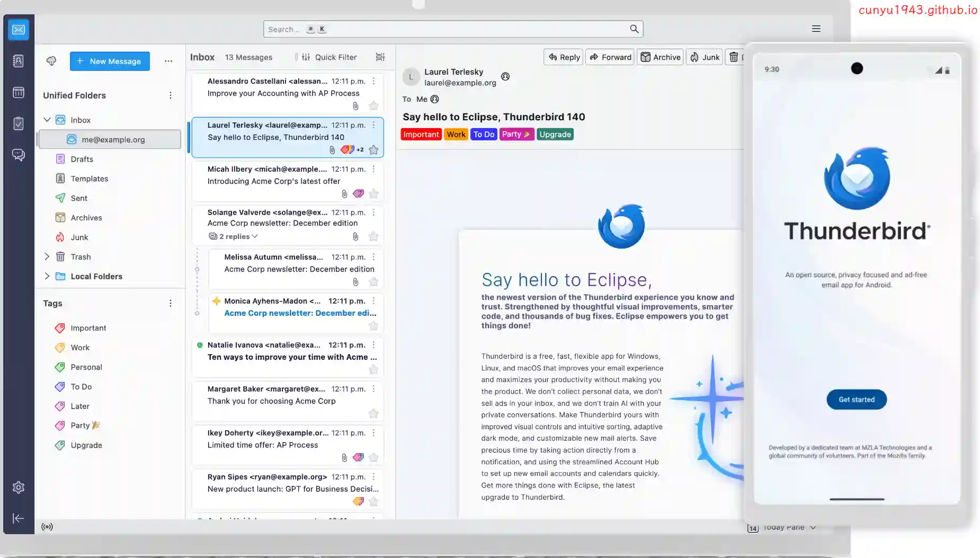This screenshot has width=980, height=558.
Task: Click the Get Messages cloud icon
Action: pos(51,61)
